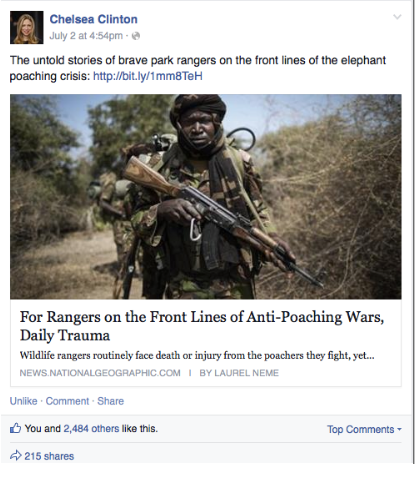415x485 pixels.
Task: Open the Top Comments sort dropdown
Action: (x=364, y=429)
